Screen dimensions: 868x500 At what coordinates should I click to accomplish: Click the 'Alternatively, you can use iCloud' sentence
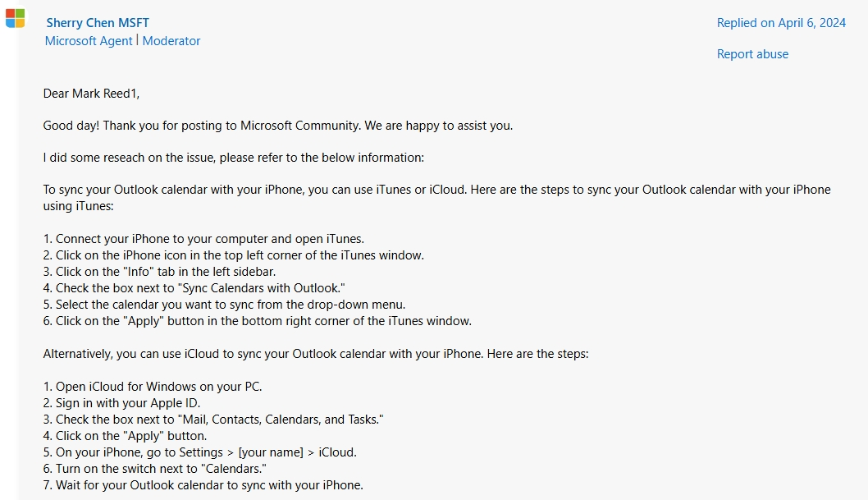click(316, 355)
